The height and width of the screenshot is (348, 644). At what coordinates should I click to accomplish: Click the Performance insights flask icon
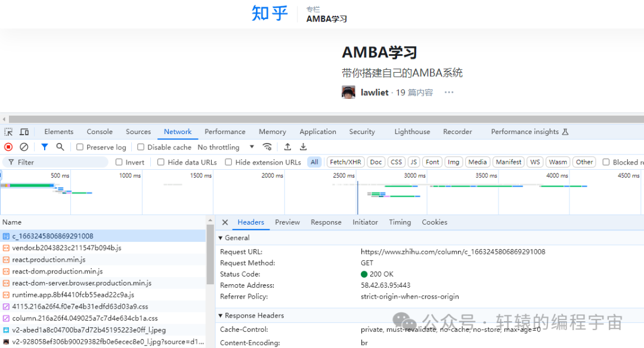565,132
